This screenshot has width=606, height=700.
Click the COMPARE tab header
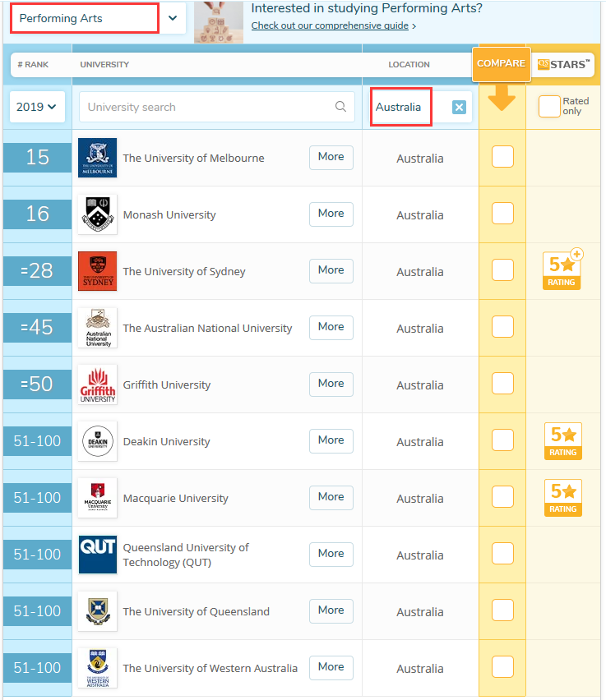point(502,64)
